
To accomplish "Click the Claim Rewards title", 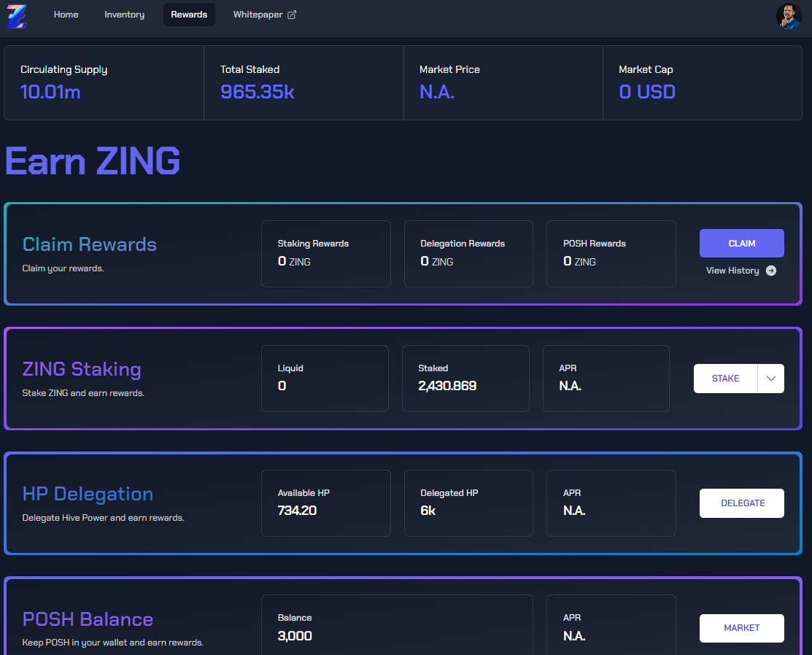I will point(90,244).
